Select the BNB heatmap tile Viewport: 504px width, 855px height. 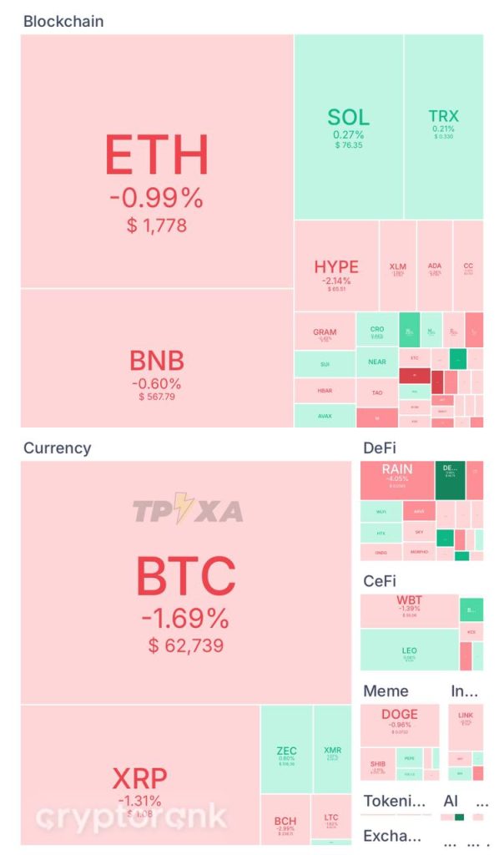[x=157, y=358]
